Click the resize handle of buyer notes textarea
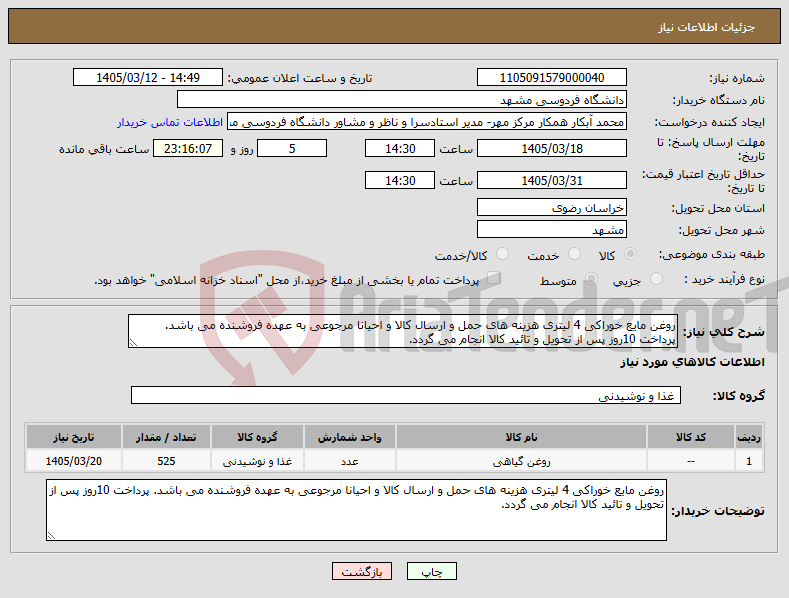Image resolution: width=789 pixels, height=598 pixels. [51, 536]
